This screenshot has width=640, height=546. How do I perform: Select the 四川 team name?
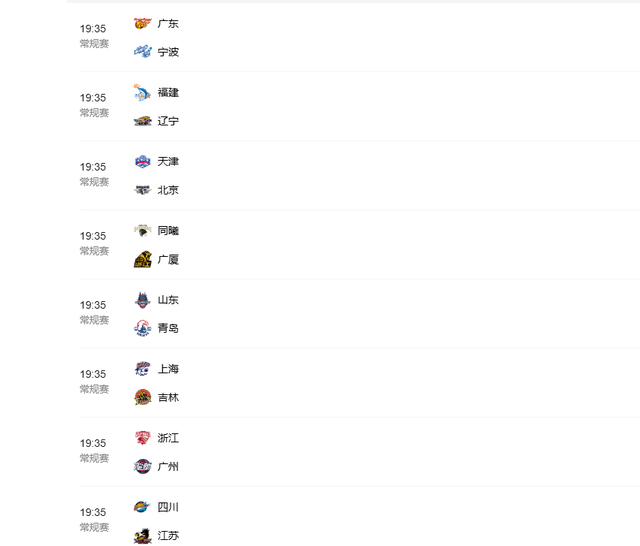click(x=169, y=507)
